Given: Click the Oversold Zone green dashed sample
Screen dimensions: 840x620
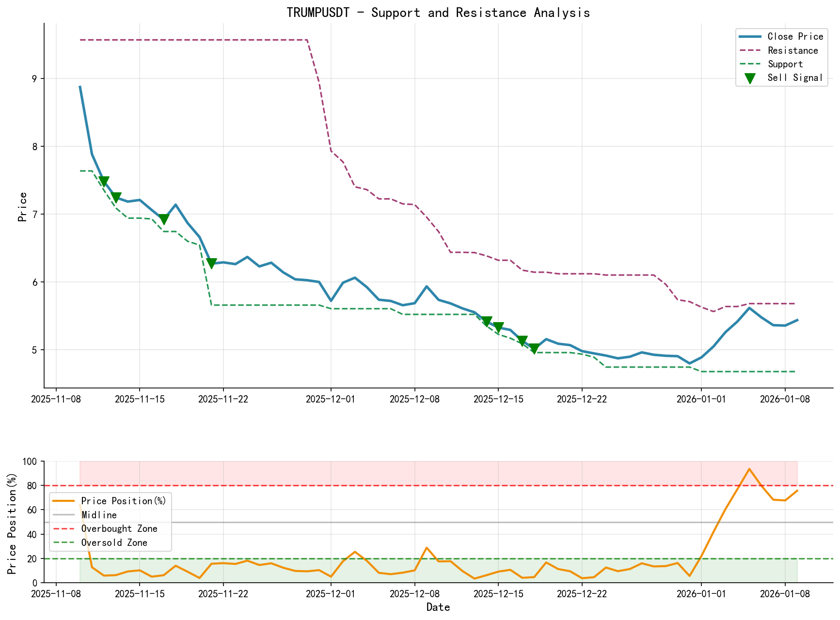Looking at the screenshot, I should click(63, 542).
